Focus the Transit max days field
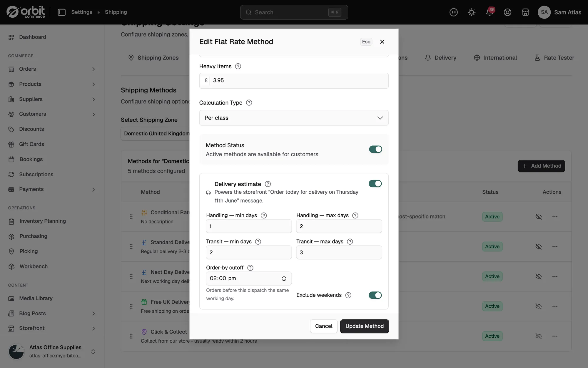This screenshot has width=588, height=368. (x=339, y=252)
